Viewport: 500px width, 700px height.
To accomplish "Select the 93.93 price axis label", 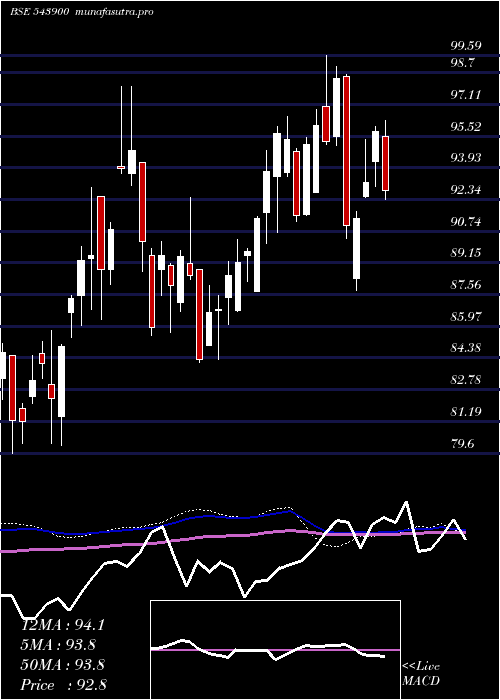I will 466,158.
